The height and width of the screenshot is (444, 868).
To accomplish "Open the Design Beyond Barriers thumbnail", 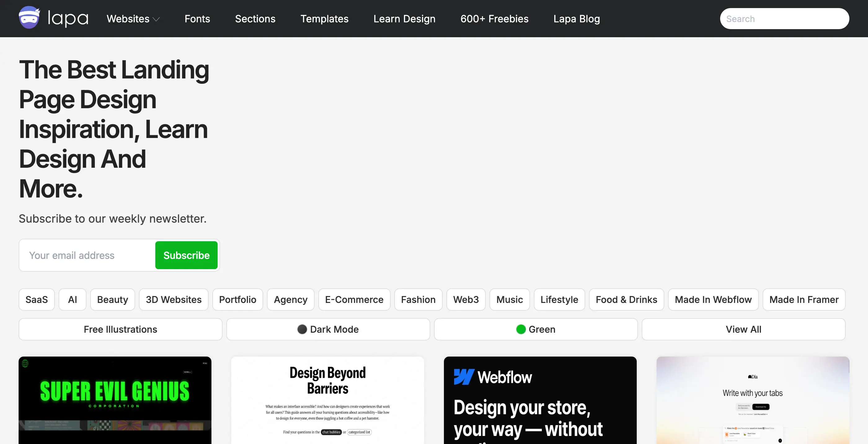I will (328, 400).
